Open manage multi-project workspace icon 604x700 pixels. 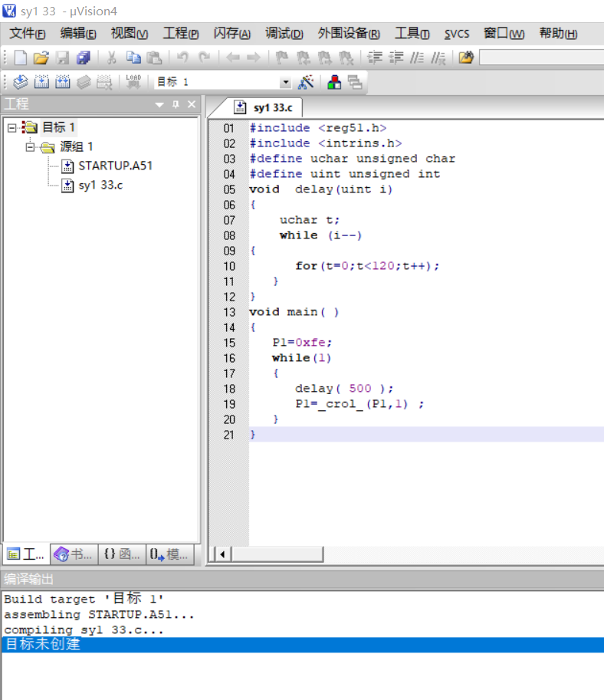tap(355, 82)
